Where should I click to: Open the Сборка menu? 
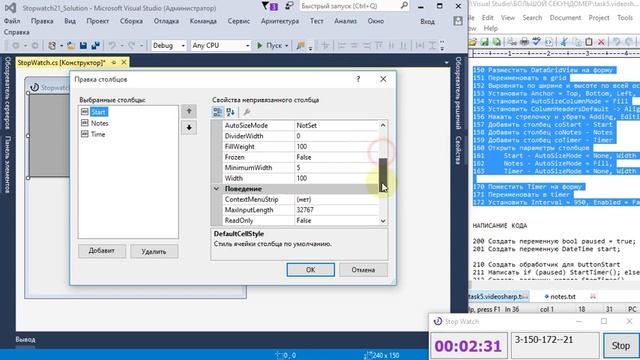tap(131, 21)
